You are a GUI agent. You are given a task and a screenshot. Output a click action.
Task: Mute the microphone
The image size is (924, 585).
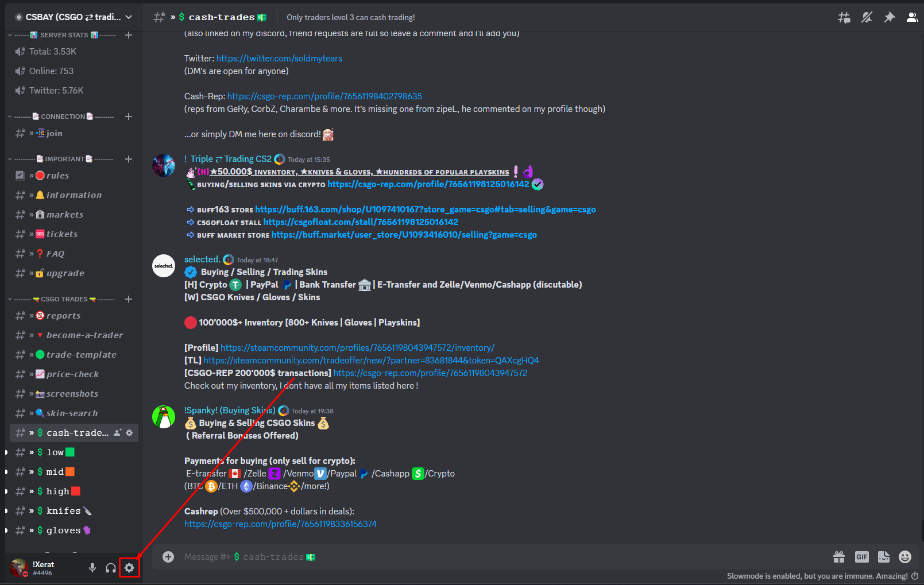[92, 568]
